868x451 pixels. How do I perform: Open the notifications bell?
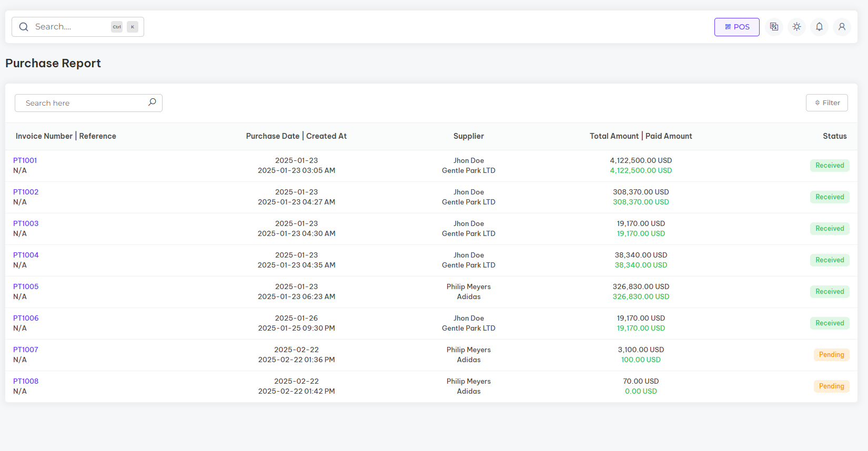[819, 27]
